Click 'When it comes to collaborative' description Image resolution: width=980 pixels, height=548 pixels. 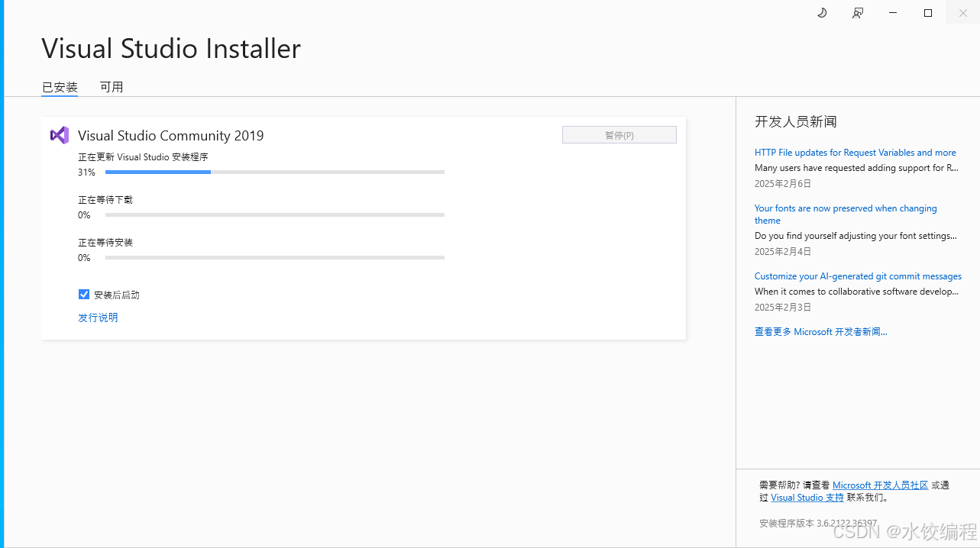point(856,292)
